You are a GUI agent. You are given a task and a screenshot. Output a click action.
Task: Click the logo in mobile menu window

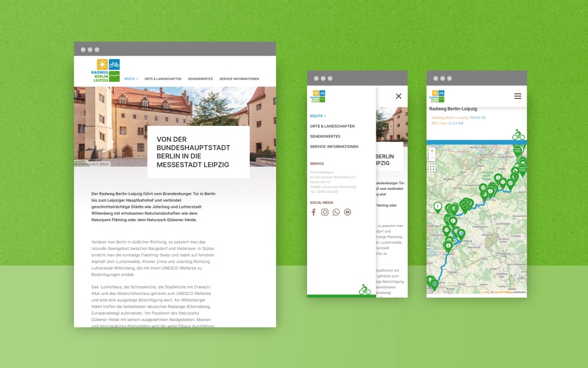tap(317, 96)
